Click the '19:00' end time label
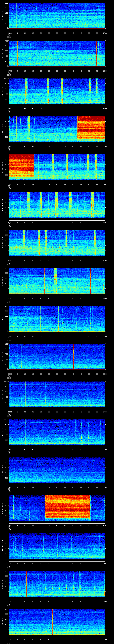Viewport: 114px width, 644px height. click(x=105, y=109)
